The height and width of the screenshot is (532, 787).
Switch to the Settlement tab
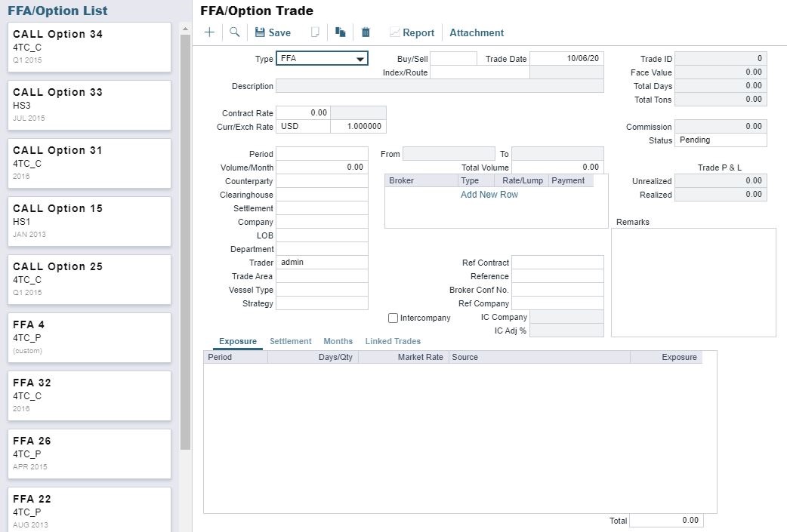(290, 342)
